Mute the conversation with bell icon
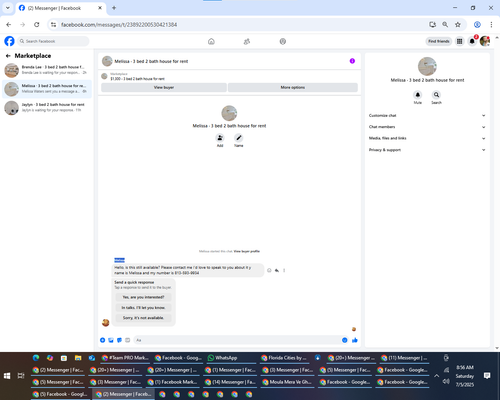500x400 pixels. pyautogui.click(x=418, y=95)
